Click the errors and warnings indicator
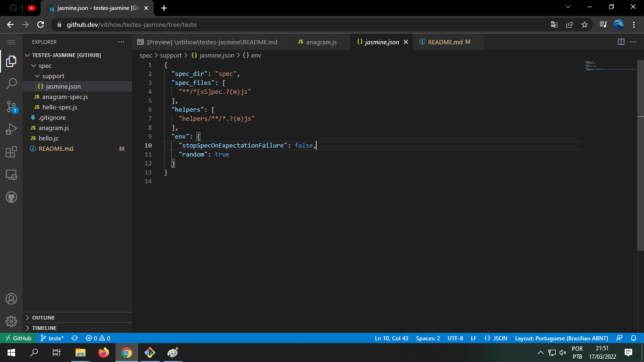 97,338
